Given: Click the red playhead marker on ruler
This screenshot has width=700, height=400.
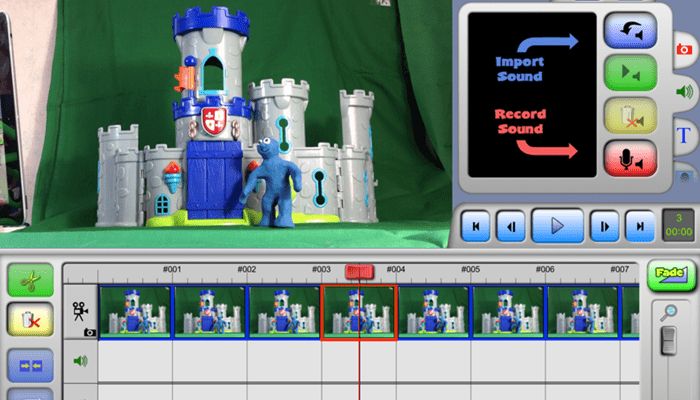Looking at the screenshot, I should (359, 271).
